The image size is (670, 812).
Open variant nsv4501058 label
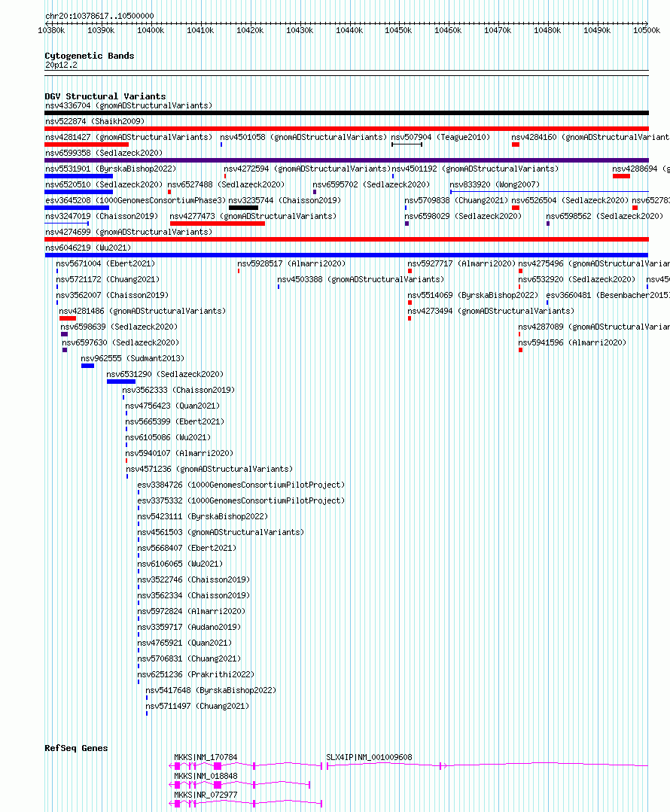[x=303, y=137]
